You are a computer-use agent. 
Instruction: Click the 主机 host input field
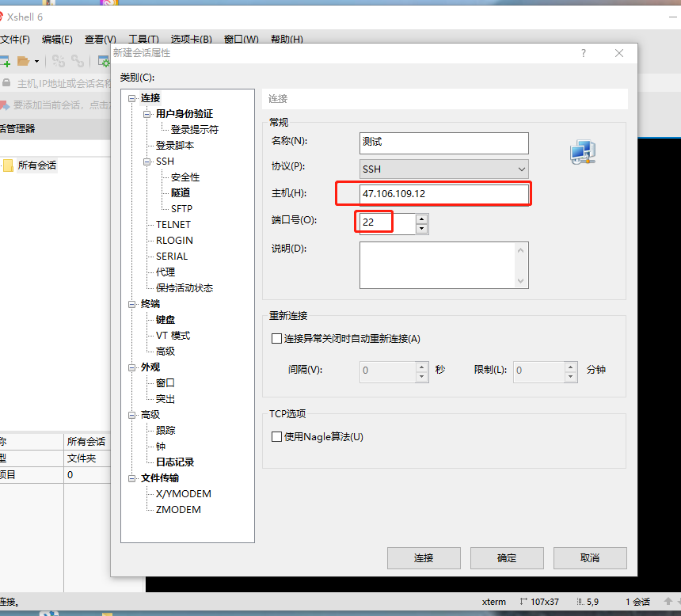tap(444, 194)
